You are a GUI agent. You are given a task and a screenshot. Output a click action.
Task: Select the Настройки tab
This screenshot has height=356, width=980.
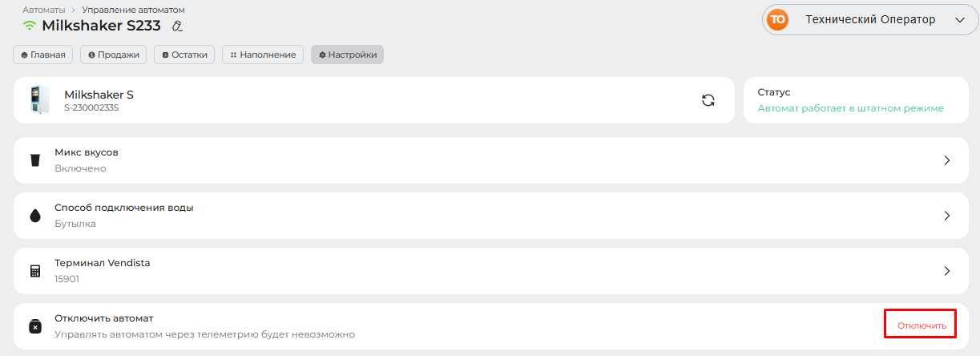click(x=347, y=55)
